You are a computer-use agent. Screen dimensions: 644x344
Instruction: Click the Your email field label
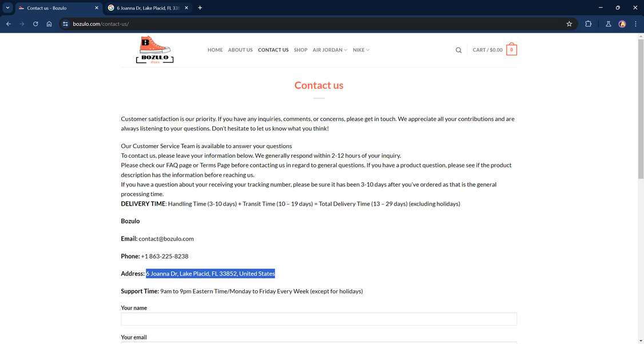[134, 337]
